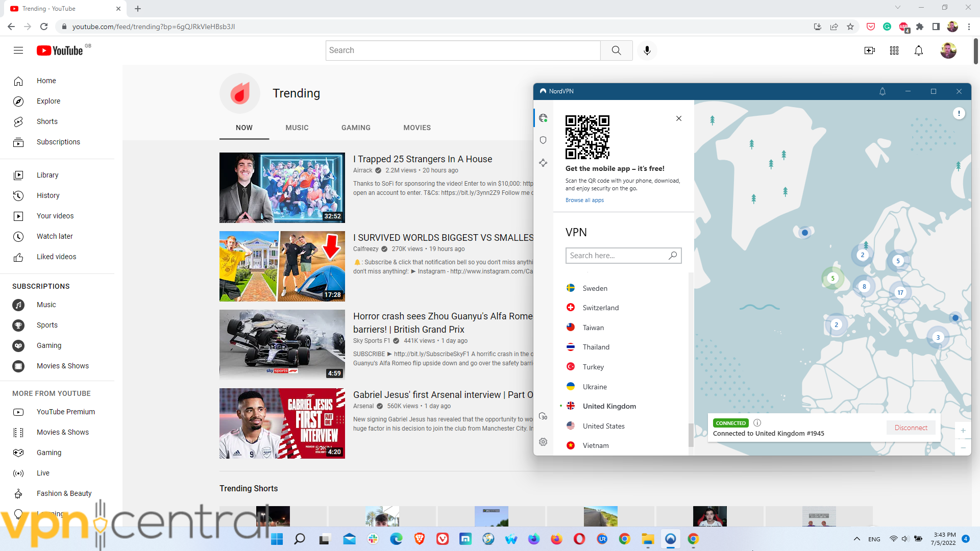The image size is (980, 551).
Task: Open the Adblock Plus extension
Action: pyautogui.click(x=904, y=27)
